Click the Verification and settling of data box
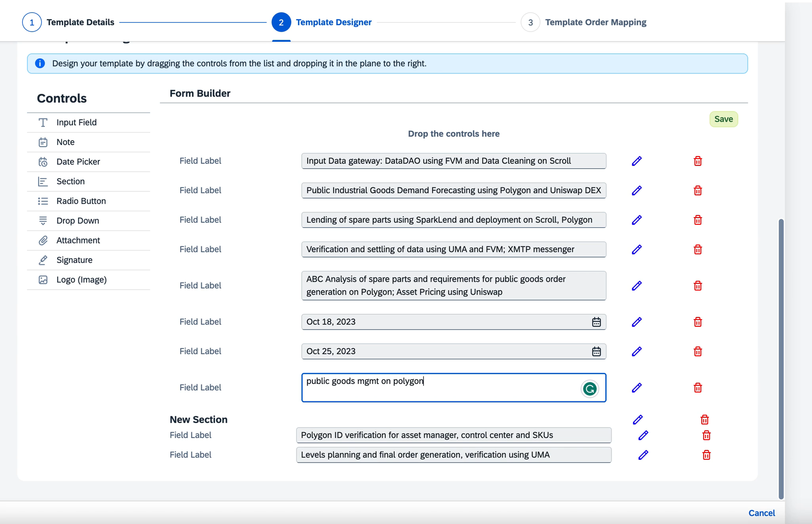The height and width of the screenshot is (524, 812). pos(454,249)
